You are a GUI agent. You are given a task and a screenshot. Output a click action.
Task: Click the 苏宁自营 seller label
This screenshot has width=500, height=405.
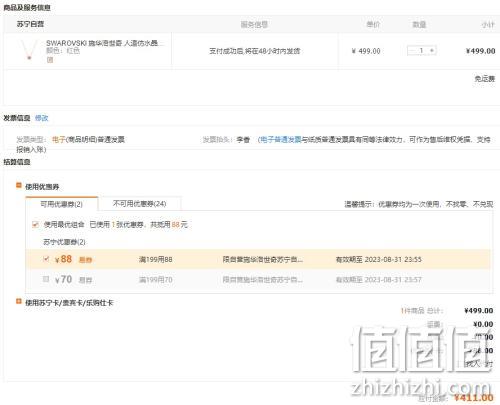[30, 24]
